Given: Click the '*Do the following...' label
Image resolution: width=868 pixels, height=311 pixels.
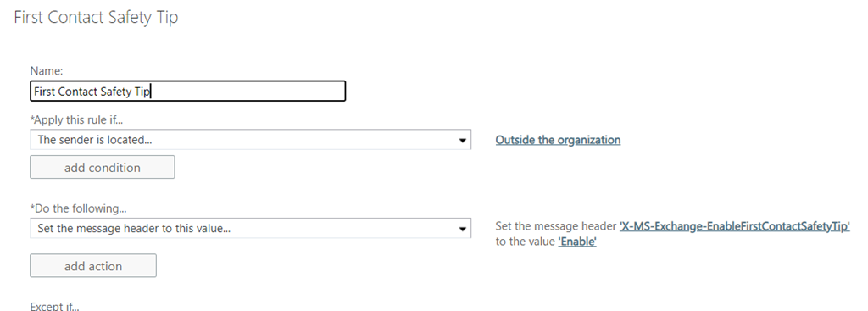Looking at the screenshot, I should pos(78,208).
